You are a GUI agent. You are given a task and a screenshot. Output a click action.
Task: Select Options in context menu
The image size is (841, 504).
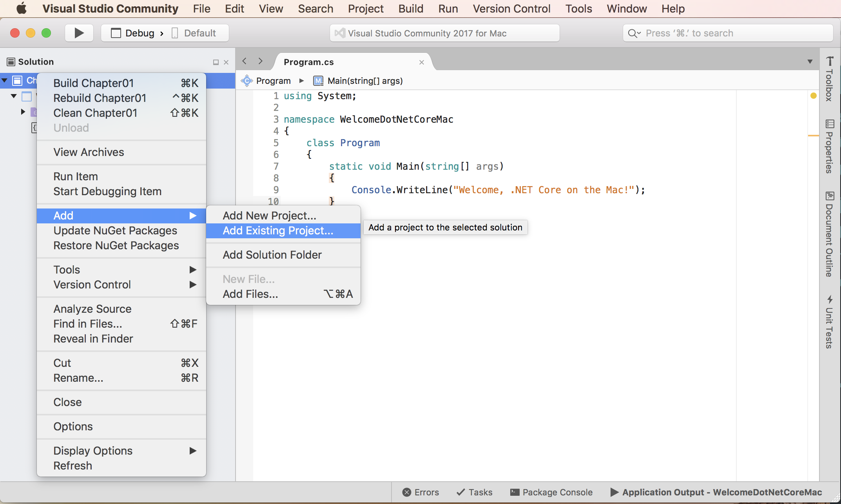pos(121,426)
